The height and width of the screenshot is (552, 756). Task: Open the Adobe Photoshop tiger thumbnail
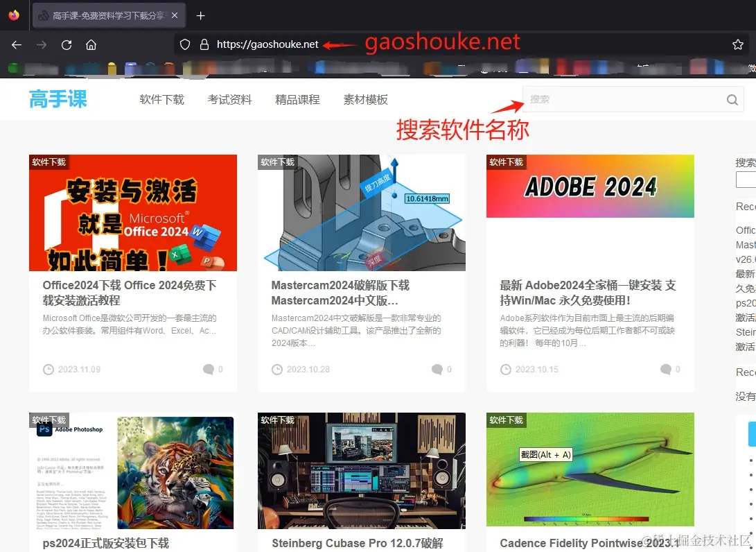click(133, 471)
